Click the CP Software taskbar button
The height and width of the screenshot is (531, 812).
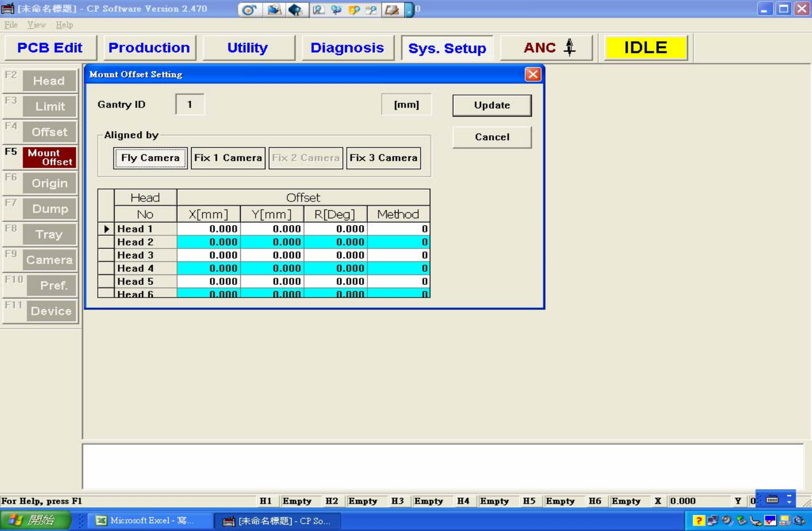(x=277, y=521)
